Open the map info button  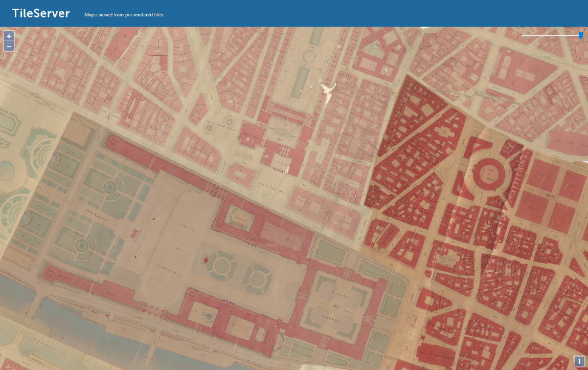pyautogui.click(x=579, y=361)
